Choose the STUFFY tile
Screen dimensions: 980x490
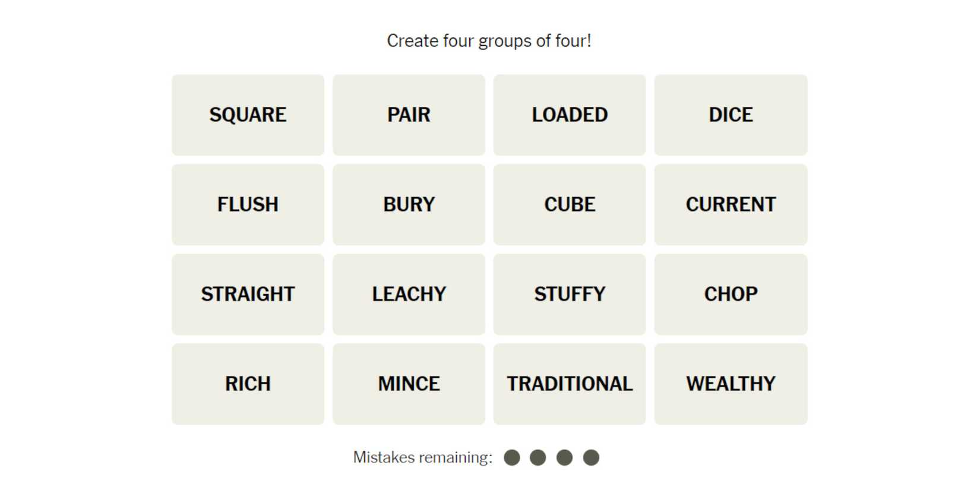point(569,294)
